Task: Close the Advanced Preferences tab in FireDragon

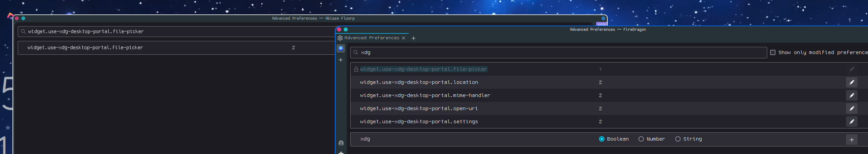Action: coord(403,38)
